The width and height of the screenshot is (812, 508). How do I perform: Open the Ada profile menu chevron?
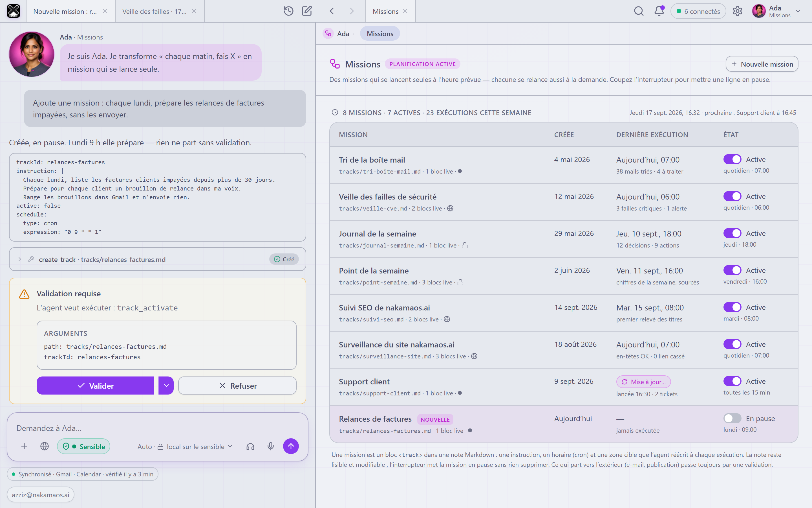pyautogui.click(x=798, y=11)
